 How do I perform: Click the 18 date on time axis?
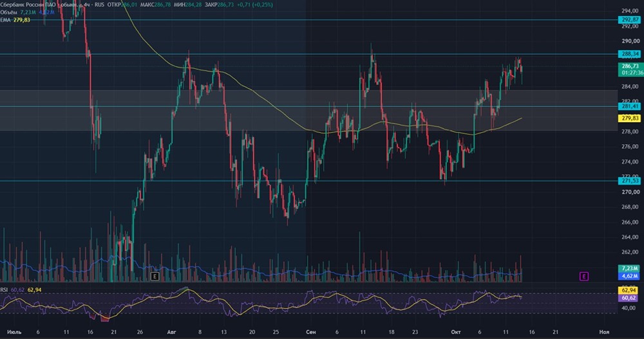click(x=392, y=332)
